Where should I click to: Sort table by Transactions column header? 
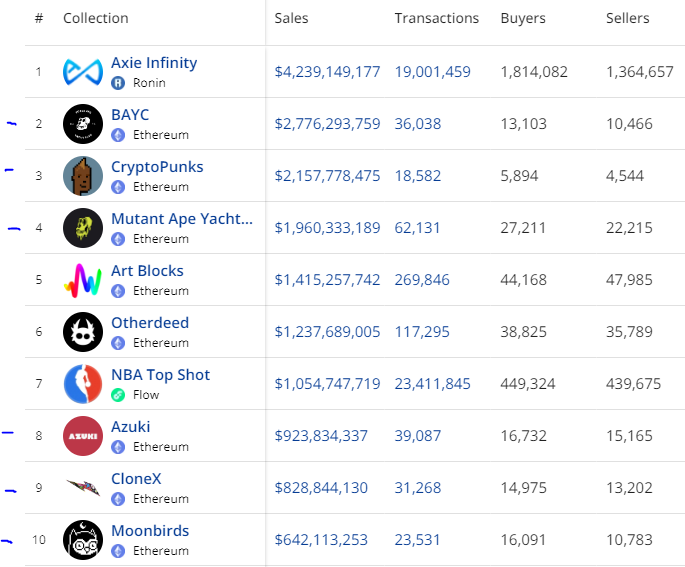click(436, 18)
